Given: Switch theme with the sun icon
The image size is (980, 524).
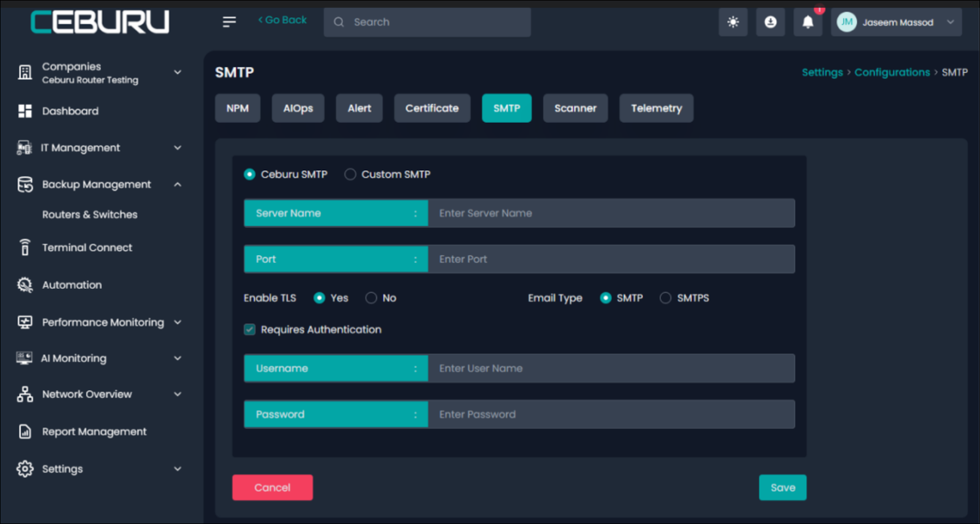Looking at the screenshot, I should click(733, 22).
